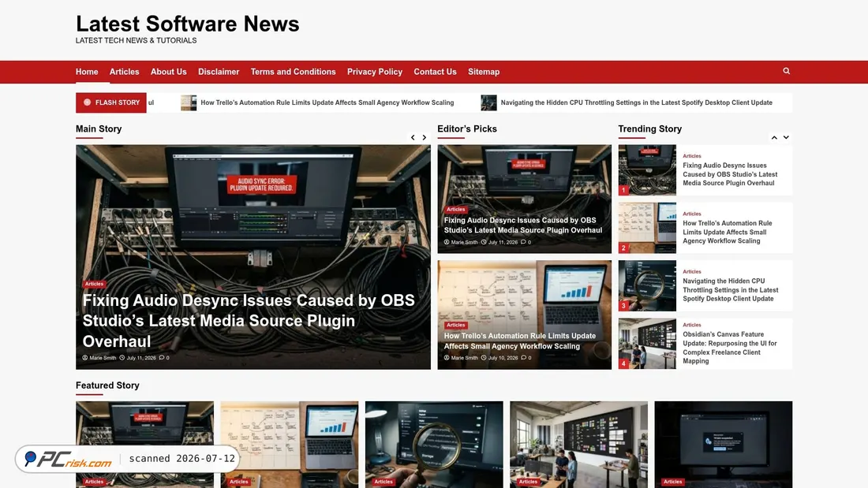
Task: Go to Home menu item
Action: 87,72
